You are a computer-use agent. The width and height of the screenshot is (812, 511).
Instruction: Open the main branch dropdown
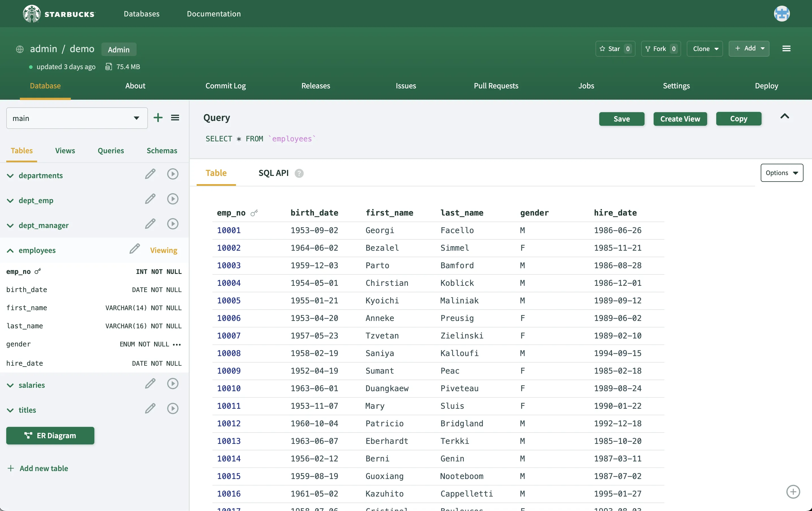(x=77, y=118)
